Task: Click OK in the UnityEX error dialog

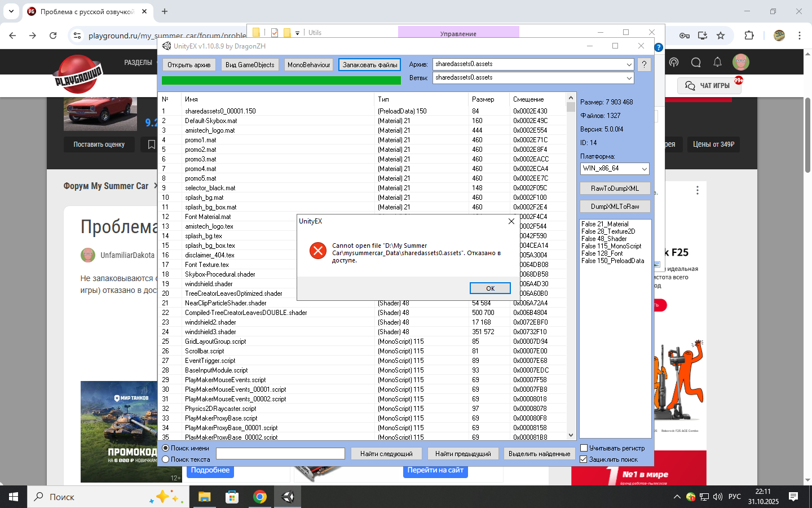Action: 490,288
